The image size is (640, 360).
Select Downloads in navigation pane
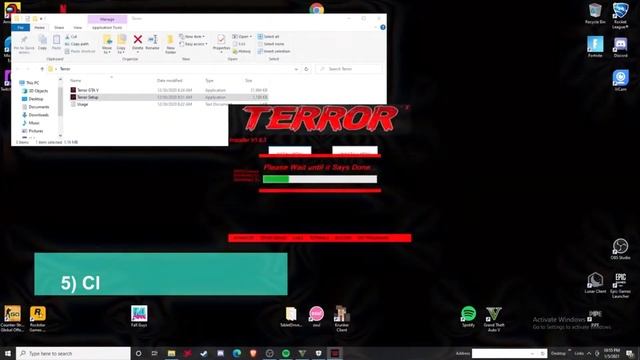tap(36, 115)
